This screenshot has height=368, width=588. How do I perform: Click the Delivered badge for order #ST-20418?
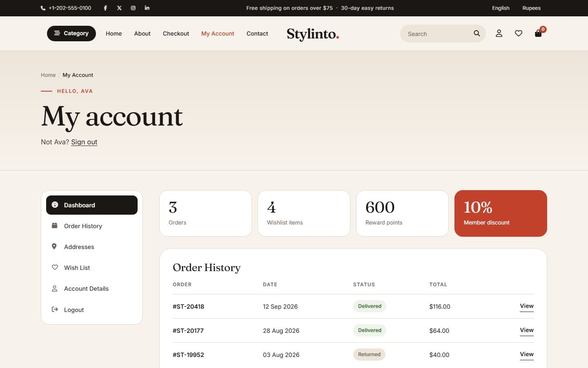click(370, 306)
